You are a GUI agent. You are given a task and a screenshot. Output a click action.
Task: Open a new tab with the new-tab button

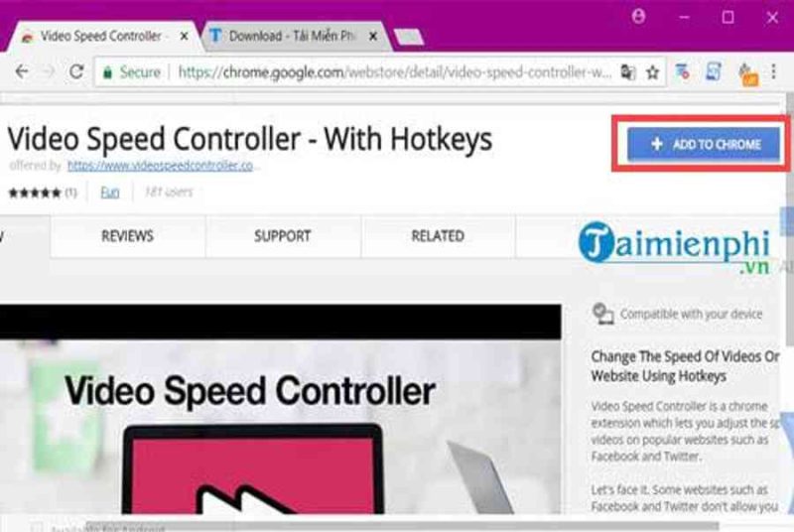(x=408, y=37)
